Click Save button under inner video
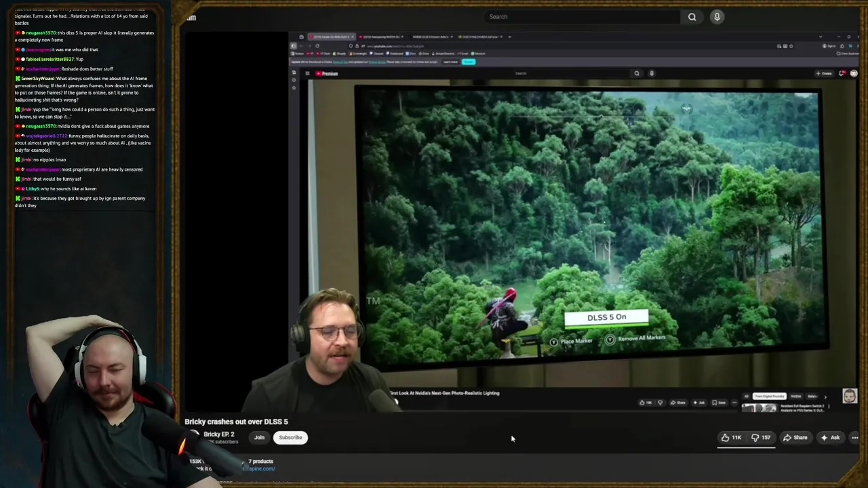 coord(720,403)
